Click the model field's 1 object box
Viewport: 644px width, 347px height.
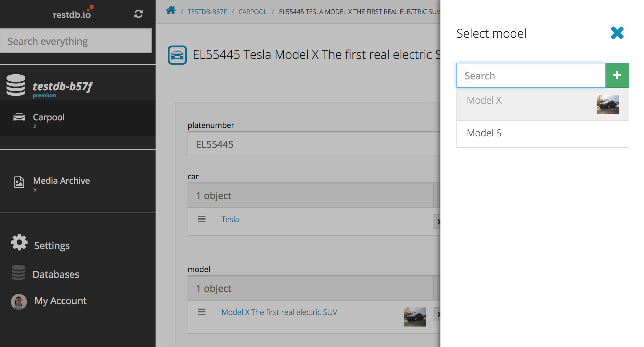(x=310, y=288)
